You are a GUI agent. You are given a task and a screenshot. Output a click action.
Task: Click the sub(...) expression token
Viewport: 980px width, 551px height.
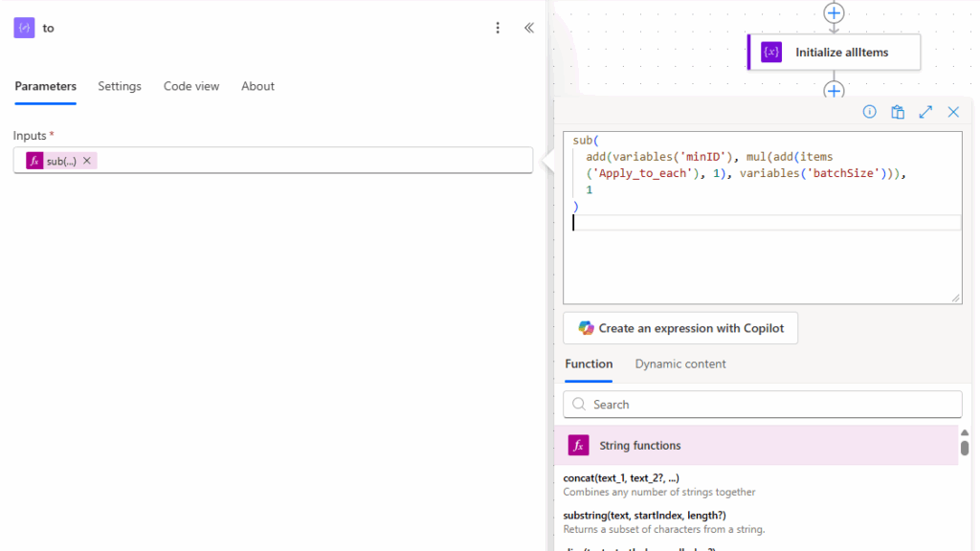point(61,161)
